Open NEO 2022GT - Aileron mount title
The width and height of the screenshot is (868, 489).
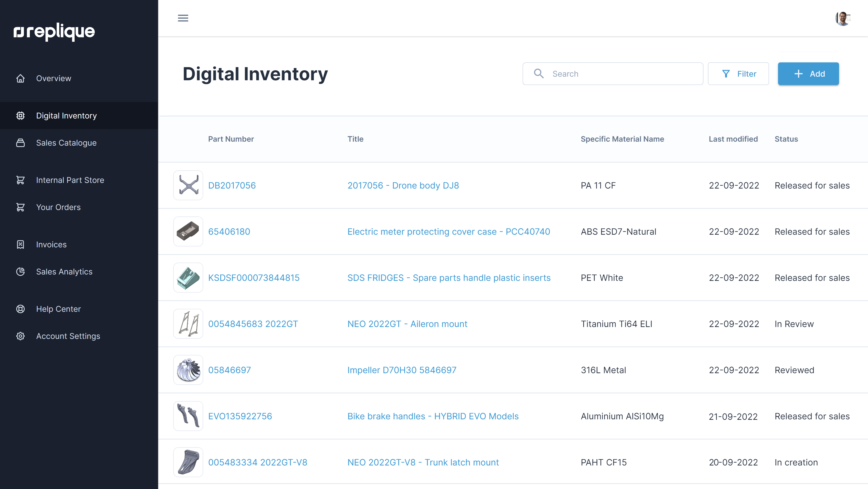407,324
